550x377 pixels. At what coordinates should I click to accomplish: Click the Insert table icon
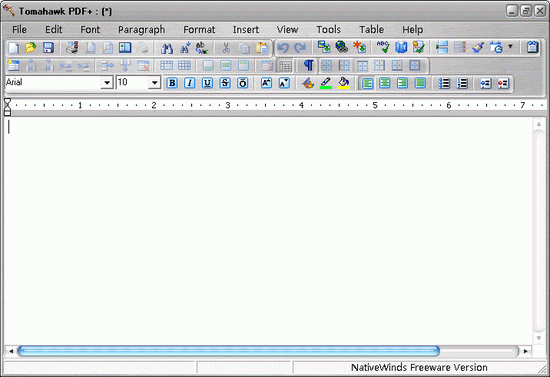click(x=13, y=66)
